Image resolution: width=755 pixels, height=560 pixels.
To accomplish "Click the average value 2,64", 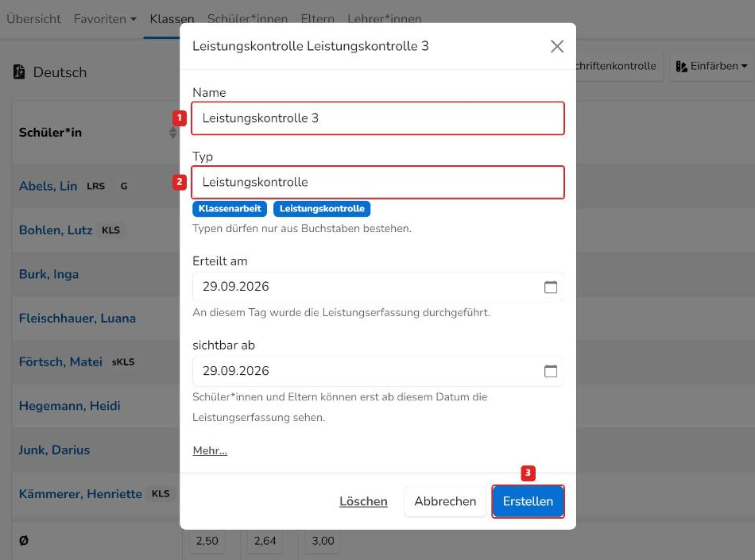I will (x=265, y=541).
